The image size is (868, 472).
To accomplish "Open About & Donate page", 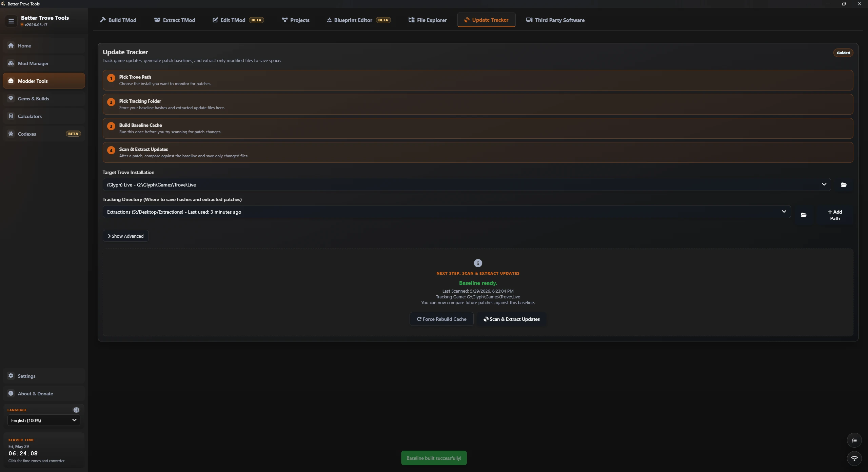I will coord(44,394).
